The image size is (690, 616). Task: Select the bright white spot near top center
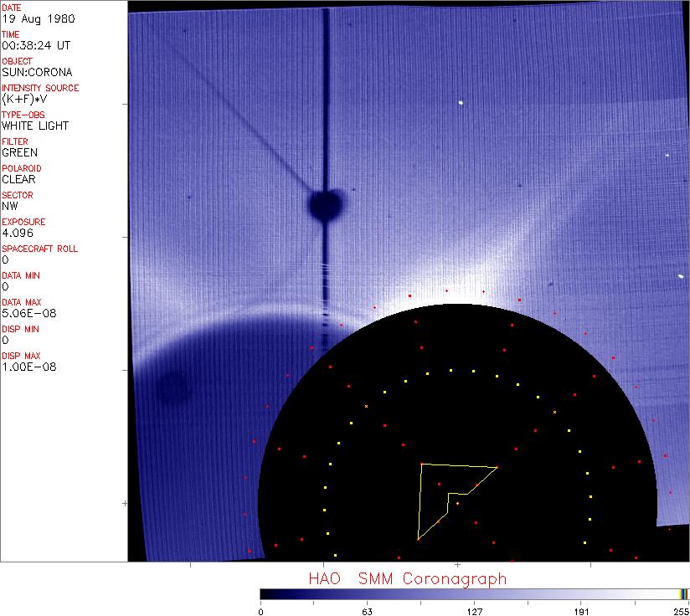(461, 103)
